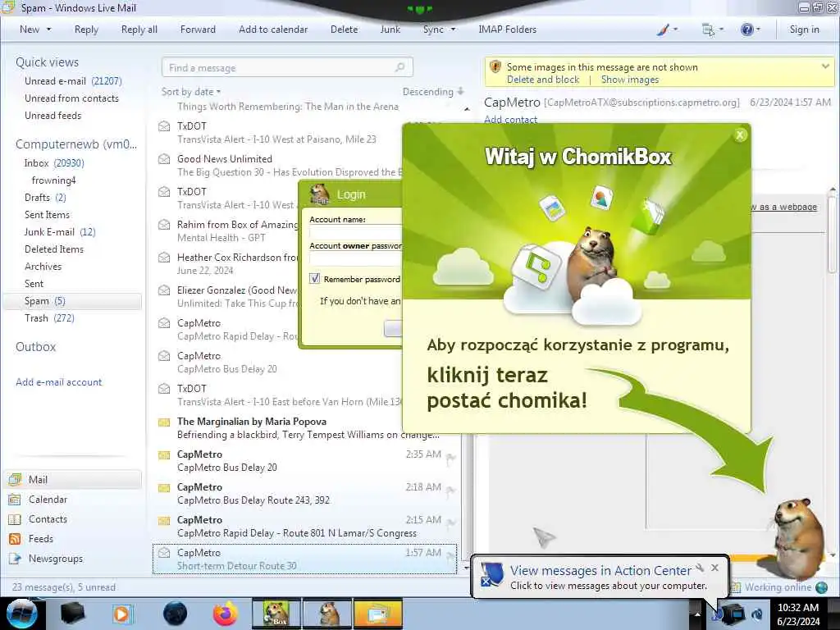
Task: Toggle the Descending sort order
Action: 433,92
